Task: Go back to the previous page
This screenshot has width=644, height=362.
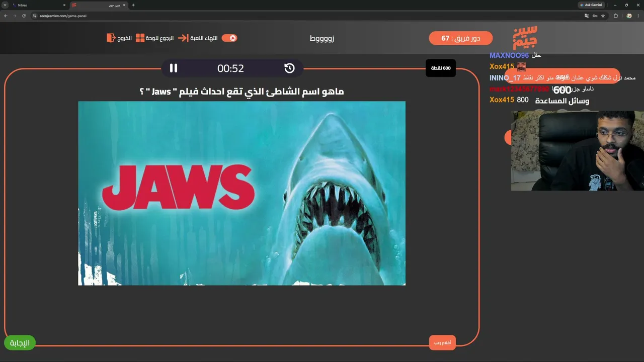Action: tap(6, 16)
